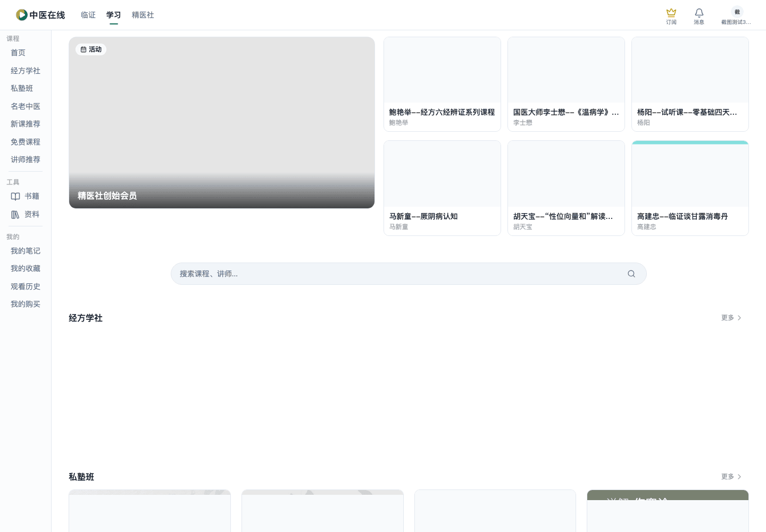The image size is (766, 532).
Task: Click the search magnifier icon
Action: (631, 274)
